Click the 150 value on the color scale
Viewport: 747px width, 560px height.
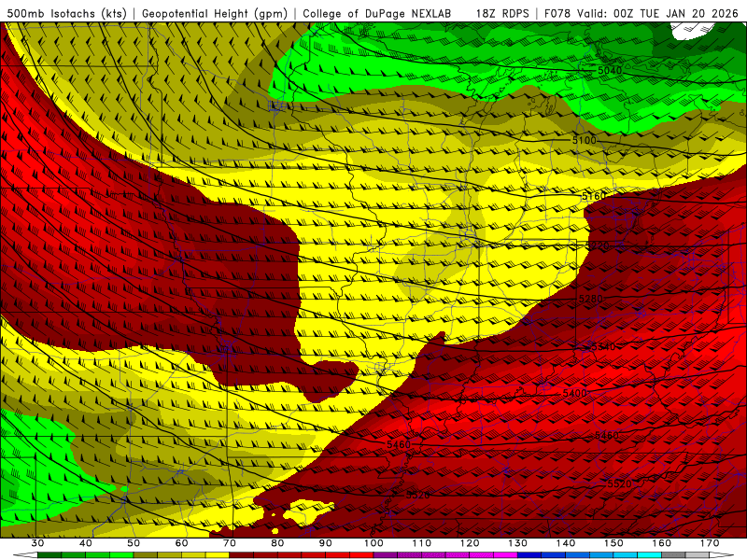613,543
